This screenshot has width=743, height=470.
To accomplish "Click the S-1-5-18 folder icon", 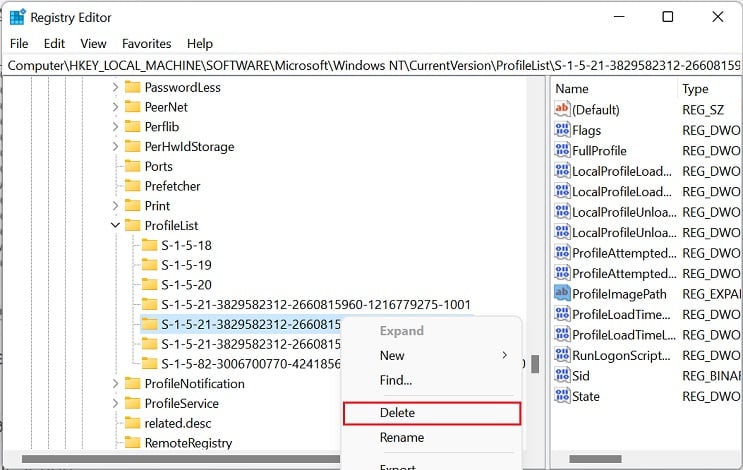I will pos(149,245).
